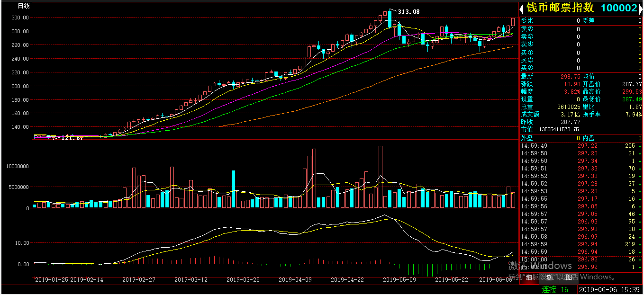Click the 钱币邮票指数 title

(560, 8)
